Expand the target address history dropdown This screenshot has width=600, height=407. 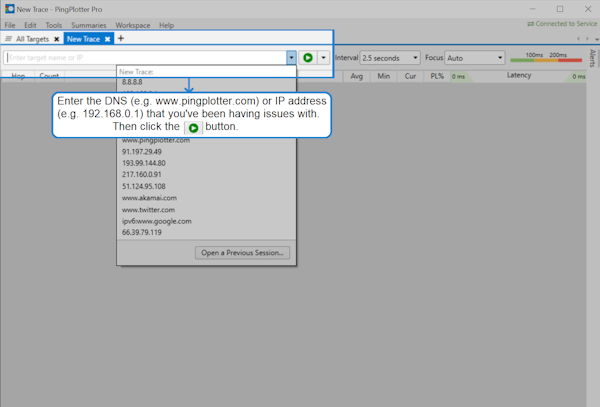click(x=290, y=58)
